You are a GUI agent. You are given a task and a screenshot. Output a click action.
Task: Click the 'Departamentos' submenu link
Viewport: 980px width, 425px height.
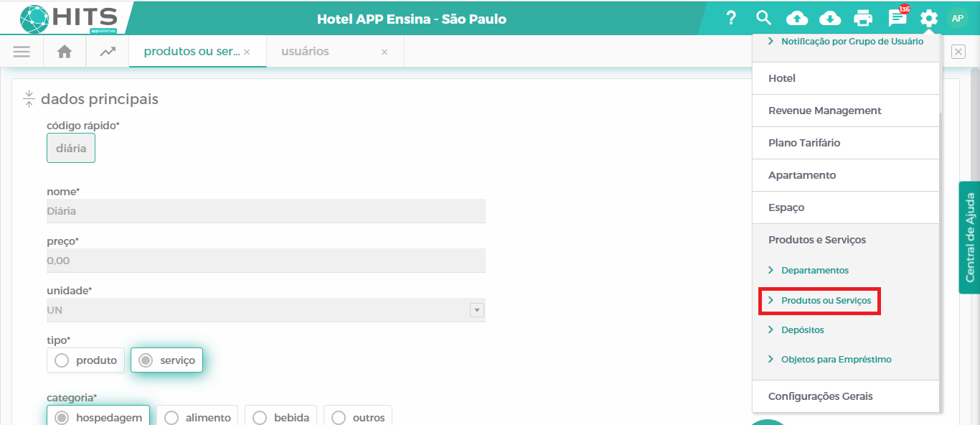tap(814, 270)
